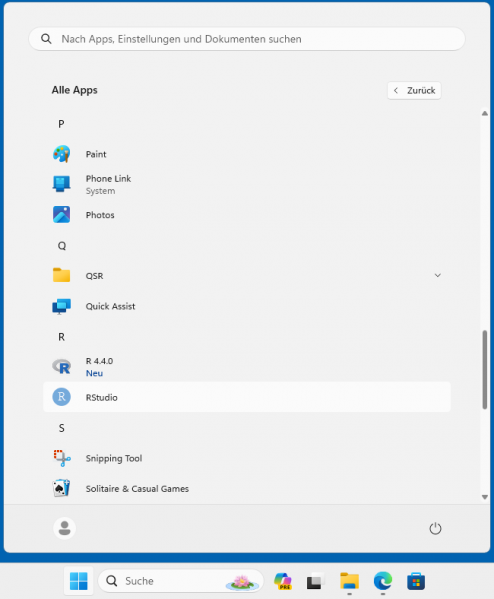The image size is (494, 599).
Task: Open the Photos app icon
Action: [x=62, y=215]
